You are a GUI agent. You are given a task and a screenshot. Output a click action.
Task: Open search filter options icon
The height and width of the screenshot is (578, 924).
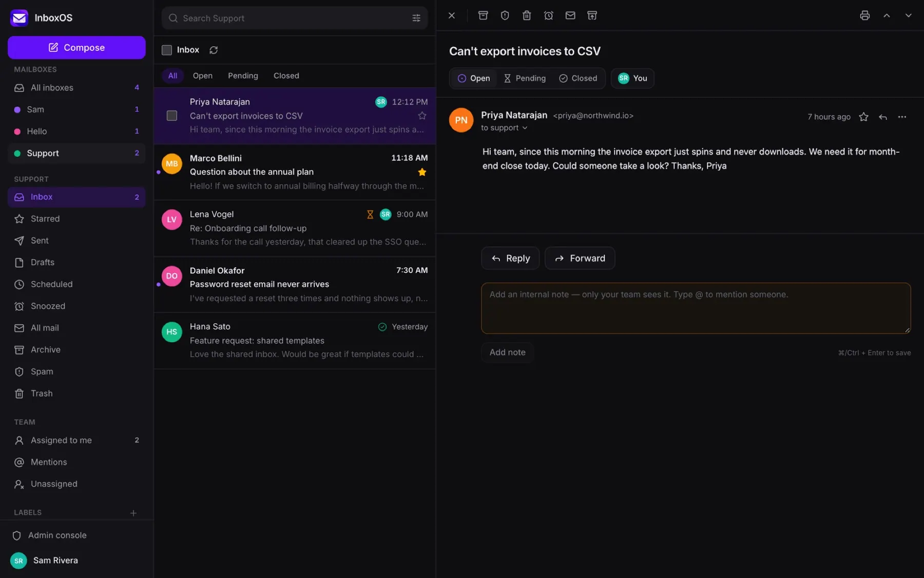click(x=416, y=18)
